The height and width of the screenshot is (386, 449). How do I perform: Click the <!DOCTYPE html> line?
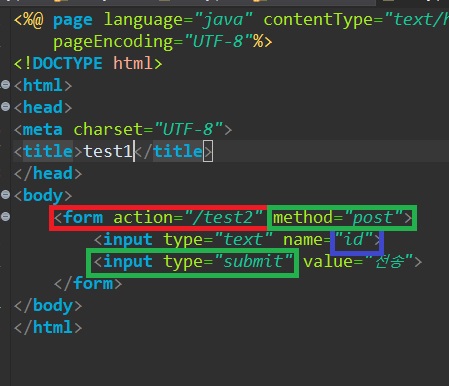[x=88, y=63]
